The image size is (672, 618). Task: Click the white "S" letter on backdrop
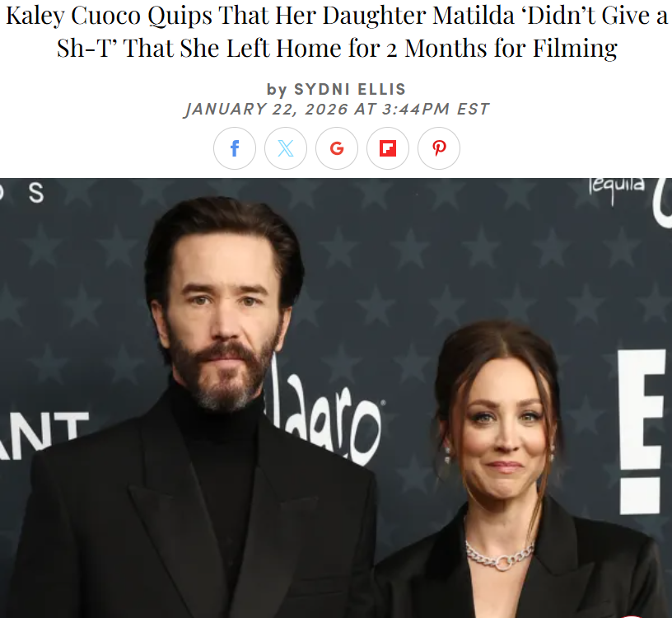(x=36, y=193)
